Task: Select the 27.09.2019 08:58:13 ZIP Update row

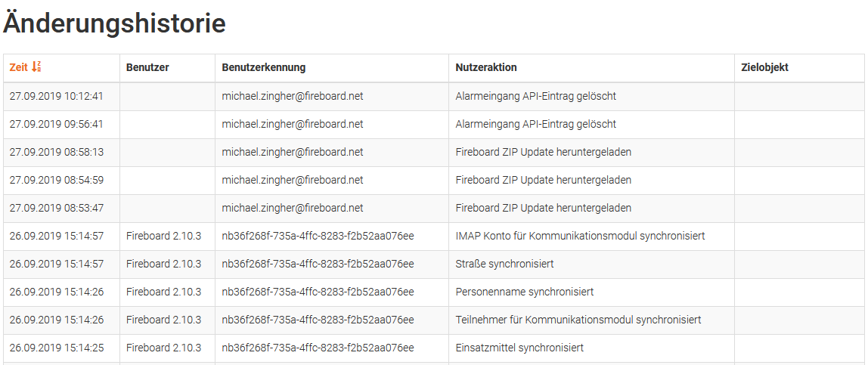Action: [x=543, y=152]
